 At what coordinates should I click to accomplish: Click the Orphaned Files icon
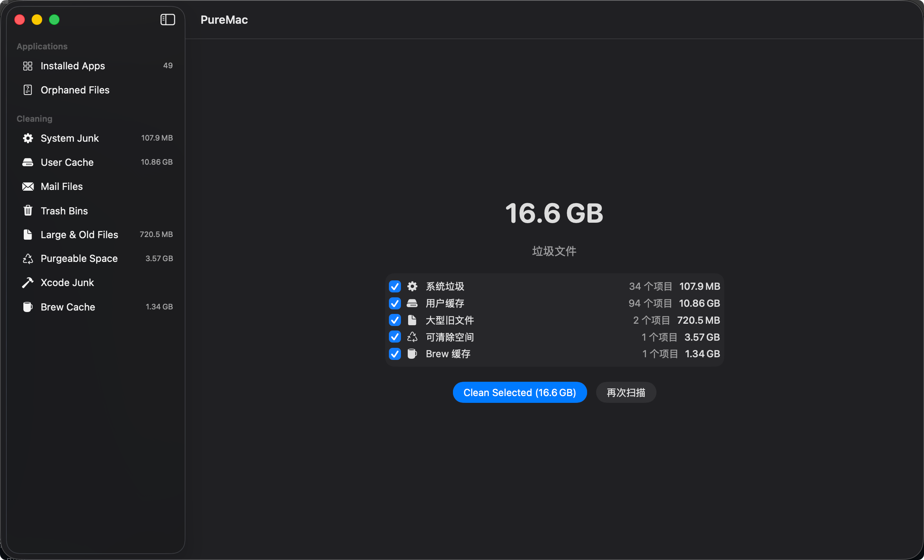tap(28, 90)
